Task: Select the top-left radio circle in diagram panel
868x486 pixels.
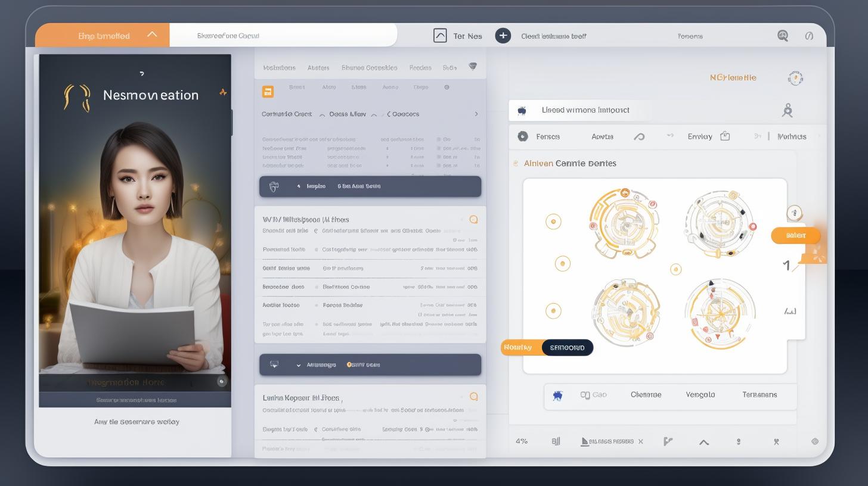Action: tap(553, 222)
